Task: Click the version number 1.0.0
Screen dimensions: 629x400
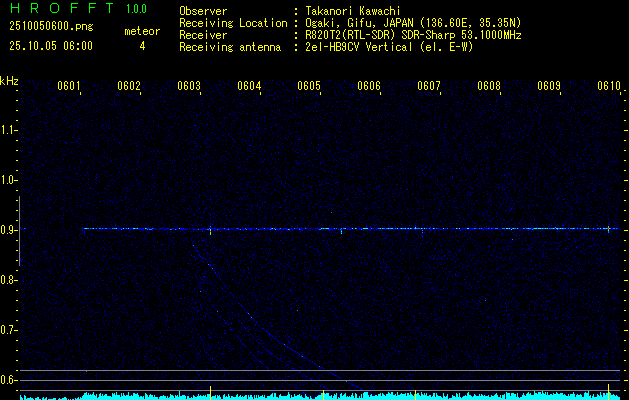Action: pos(136,8)
